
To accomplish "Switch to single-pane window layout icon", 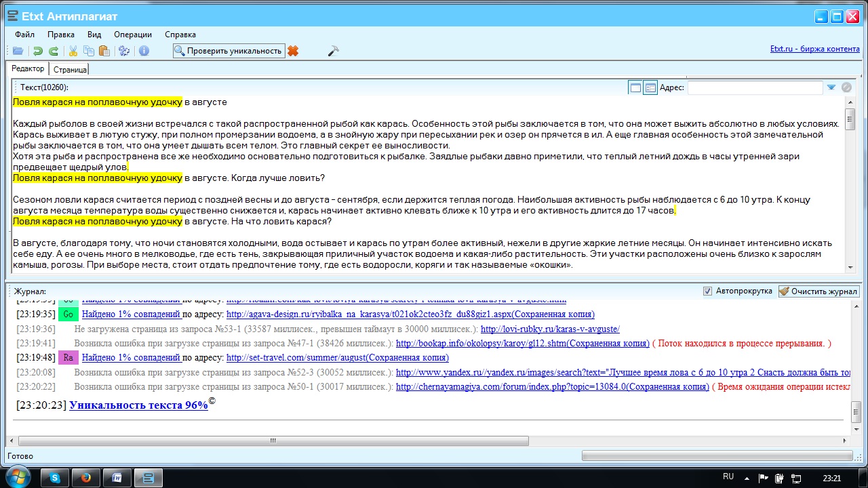I will coord(635,87).
